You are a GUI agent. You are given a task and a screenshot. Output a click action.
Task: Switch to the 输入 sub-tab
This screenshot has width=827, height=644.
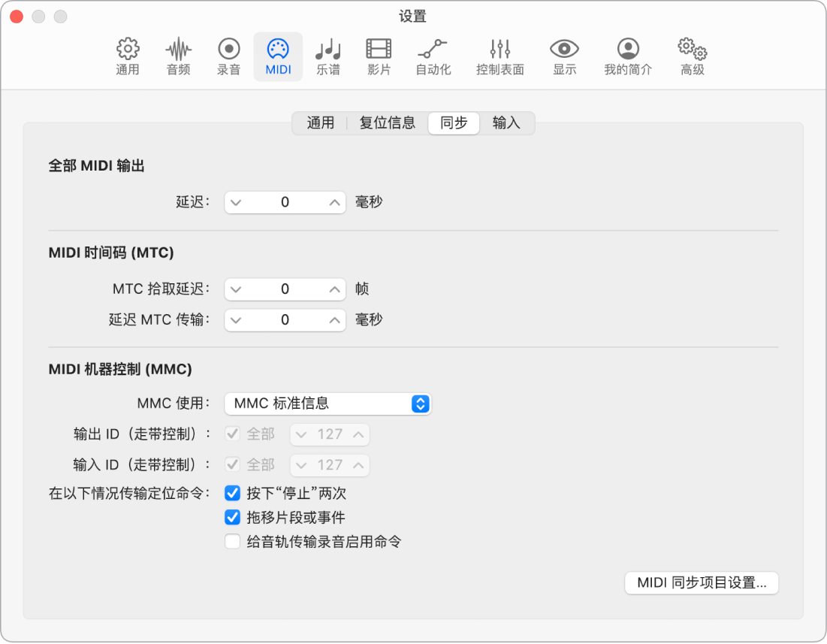click(506, 123)
